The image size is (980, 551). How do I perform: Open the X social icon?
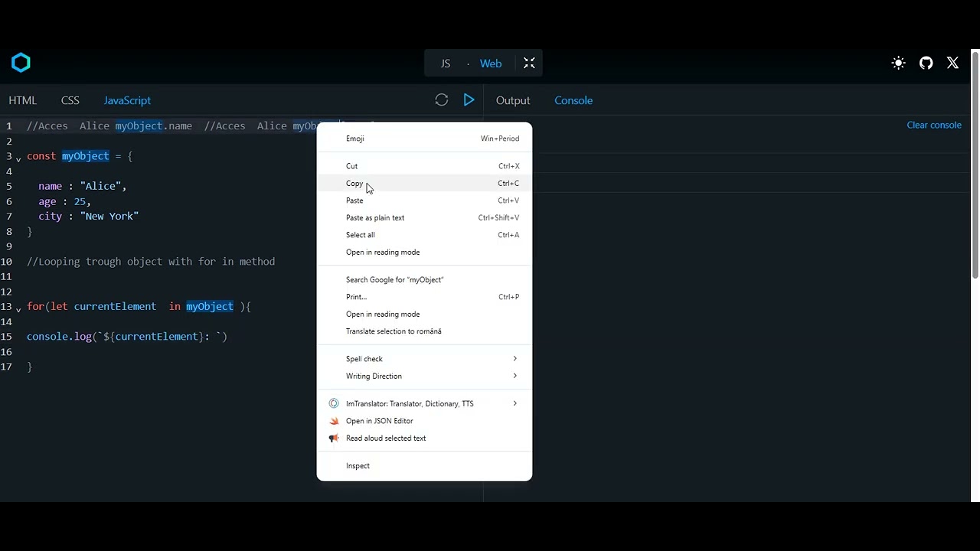point(952,64)
